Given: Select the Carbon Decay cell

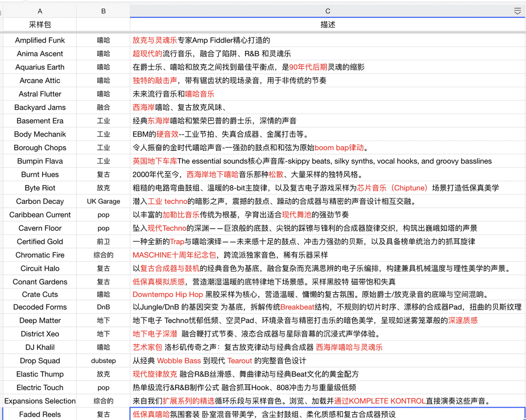Looking at the screenshot, I should (39, 201).
